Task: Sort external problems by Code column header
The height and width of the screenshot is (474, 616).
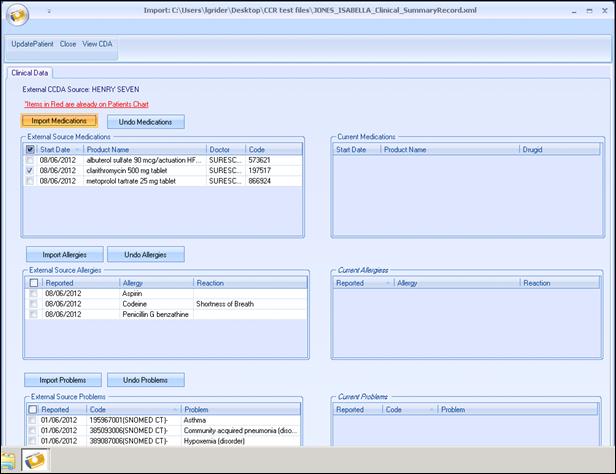Action: tap(131, 409)
